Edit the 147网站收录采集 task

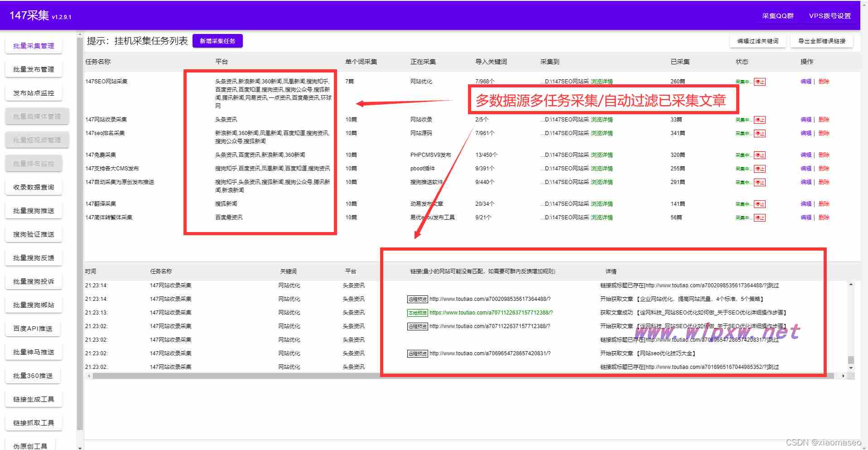(806, 120)
